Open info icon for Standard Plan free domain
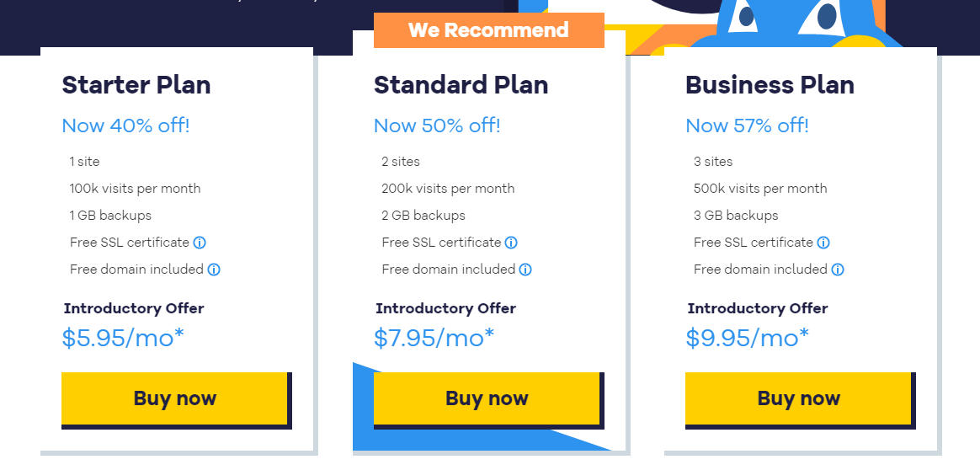Viewport: 980px width, 470px height. click(x=525, y=270)
